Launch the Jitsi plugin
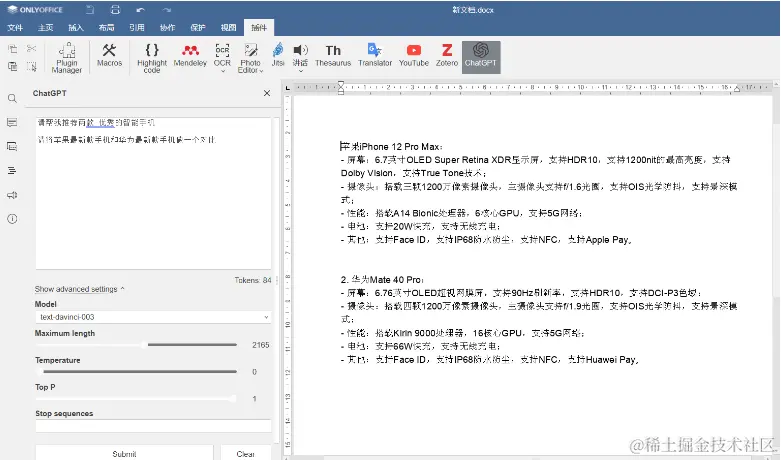The height and width of the screenshot is (460, 781). point(278,55)
